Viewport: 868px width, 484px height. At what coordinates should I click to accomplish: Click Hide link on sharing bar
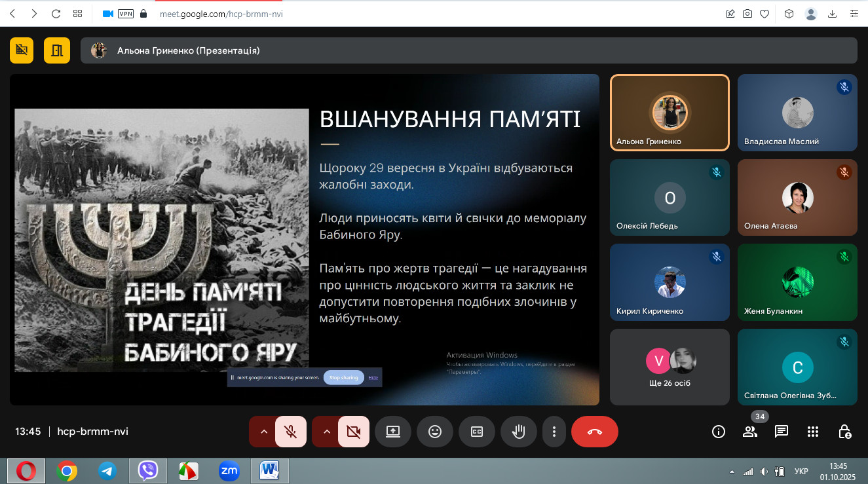373,378
